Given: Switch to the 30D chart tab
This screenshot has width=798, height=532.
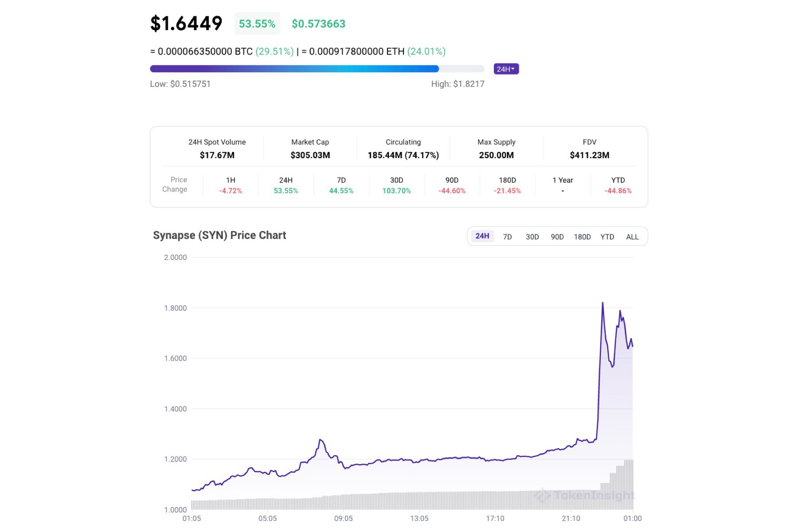Looking at the screenshot, I should [532, 237].
